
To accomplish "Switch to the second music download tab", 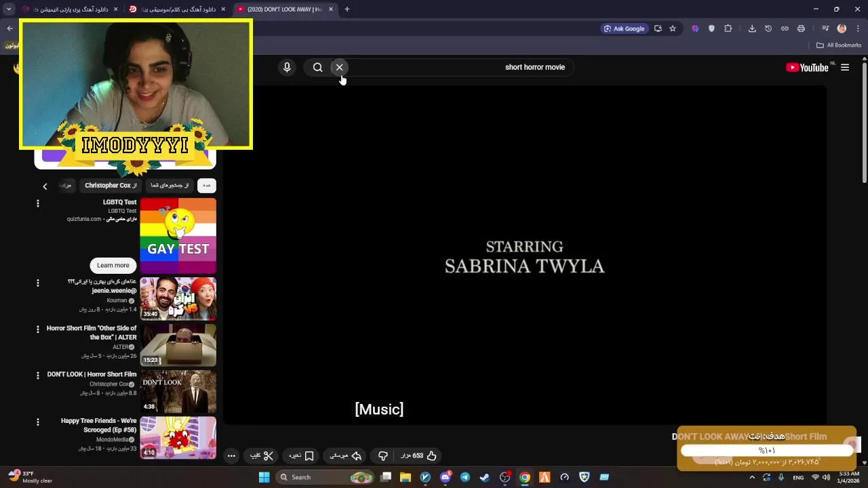I will tap(178, 9).
